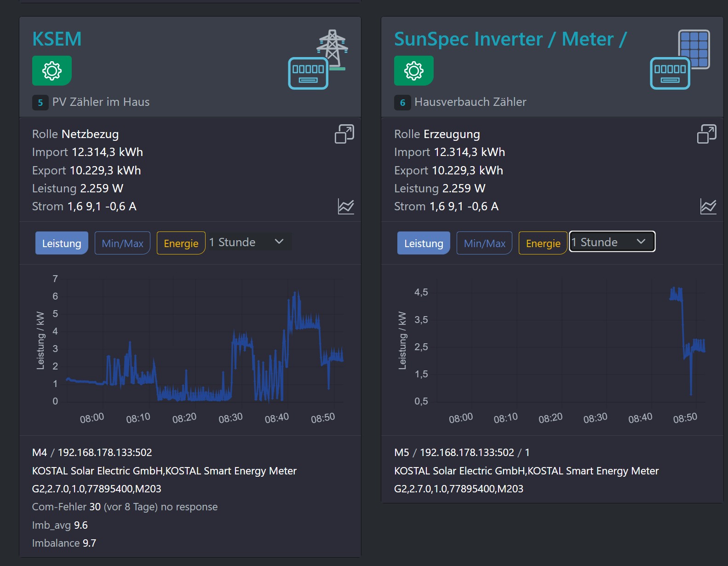Toggle chart icon on SunSpec card
Image resolution: width=728 pixels, height=566 pixels.
tap(708, 207)
